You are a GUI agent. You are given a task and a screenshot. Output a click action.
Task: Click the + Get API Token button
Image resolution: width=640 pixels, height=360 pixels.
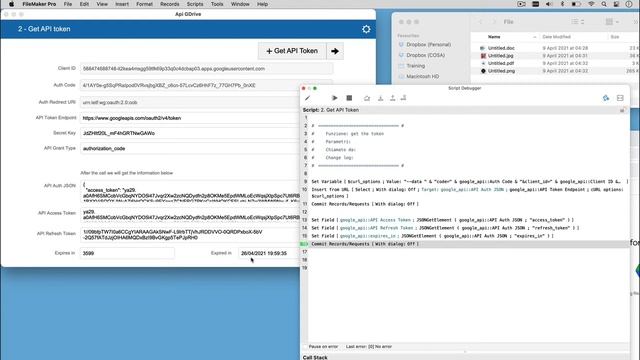pyautogui.click(x=292, y=51)
